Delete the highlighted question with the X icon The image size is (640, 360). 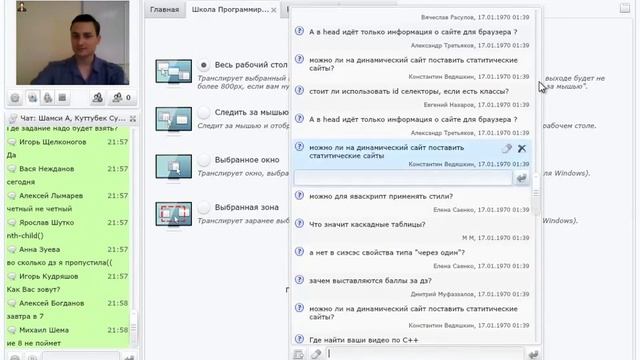522,149
